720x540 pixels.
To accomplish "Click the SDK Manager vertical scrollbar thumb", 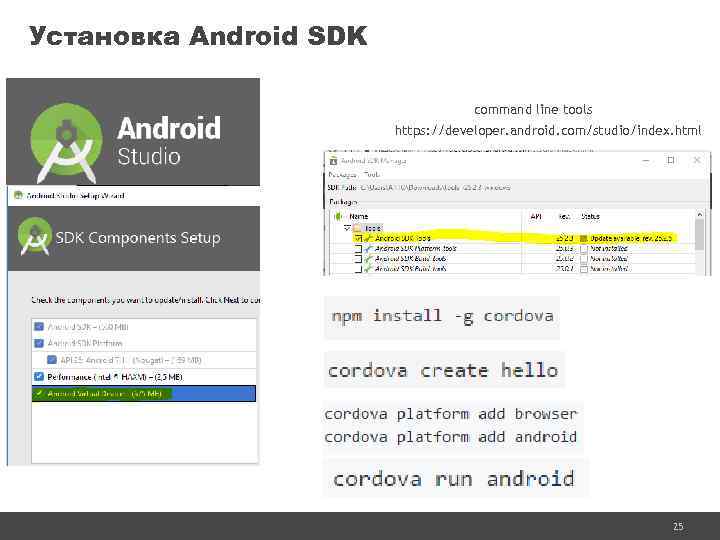I will pyautogui.click(x=699, y=234).
